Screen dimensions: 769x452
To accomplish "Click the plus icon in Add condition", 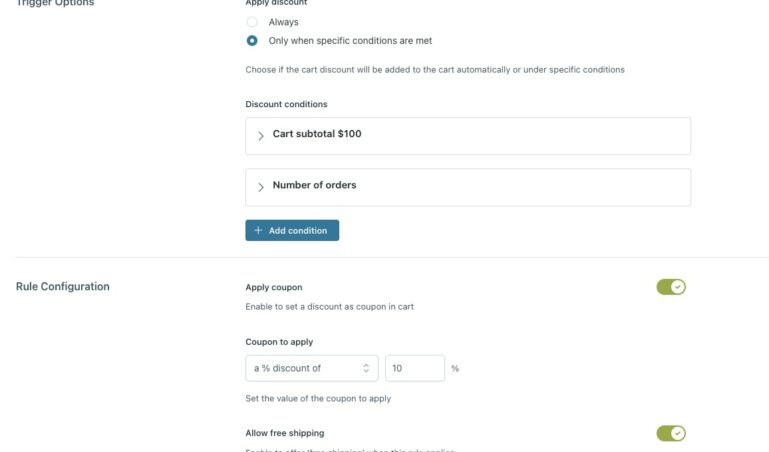I will [258, 231].
